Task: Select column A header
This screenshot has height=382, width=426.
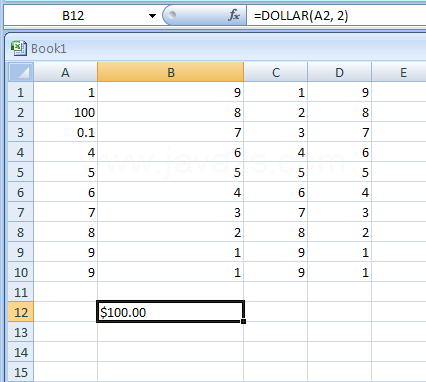Action: (x=65, y=72)
